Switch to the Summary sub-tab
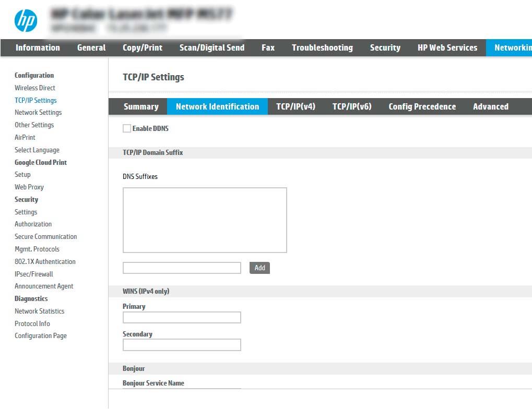Screen dimensions: 532x409 pos(141,106)
